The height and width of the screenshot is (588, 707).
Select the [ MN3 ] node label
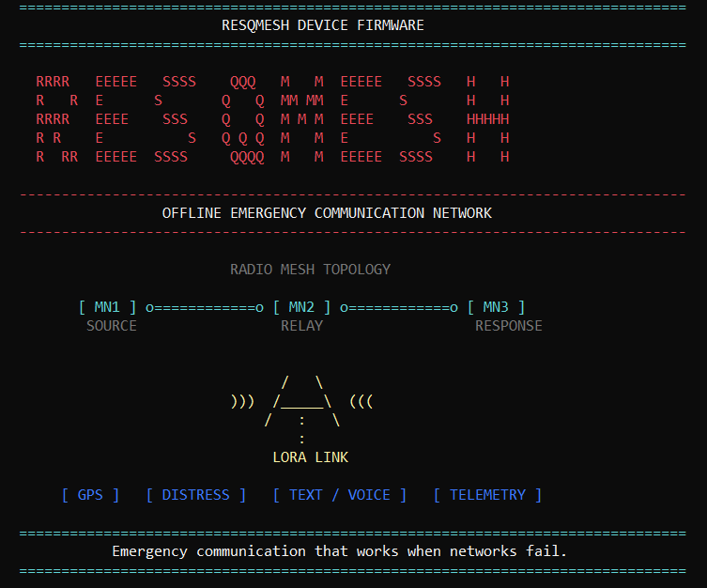pos(496,307)
